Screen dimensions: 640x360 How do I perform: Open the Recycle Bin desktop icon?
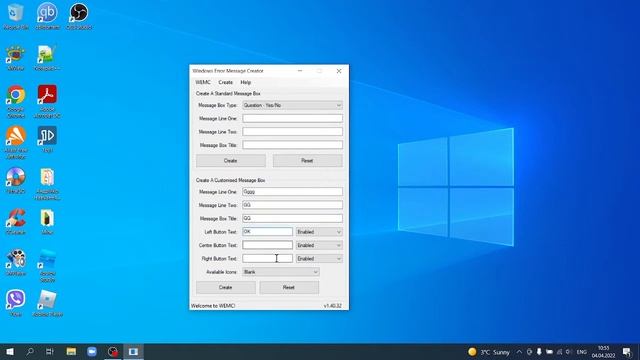tap(16, 16)
